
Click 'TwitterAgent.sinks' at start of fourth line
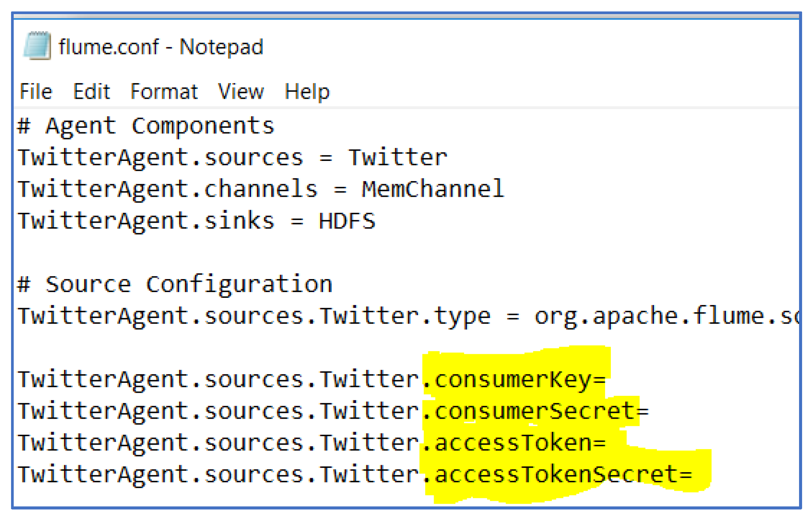click(146, 221)
